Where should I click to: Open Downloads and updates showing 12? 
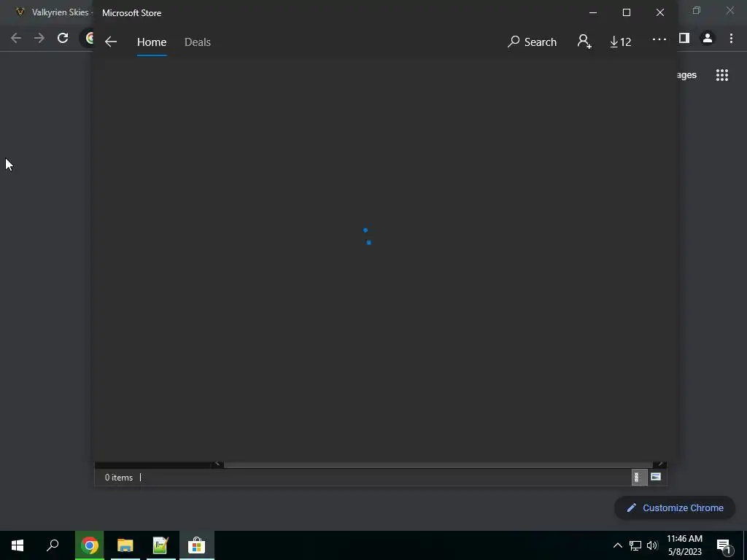[x=620, y=42]
